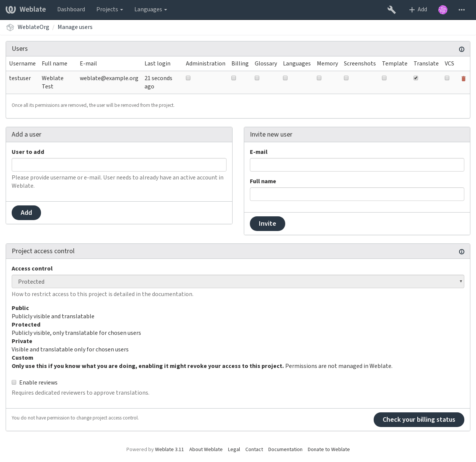Screen dimensions: 476x462
Task: Click the E-mail column header
Action: point(88,64)
